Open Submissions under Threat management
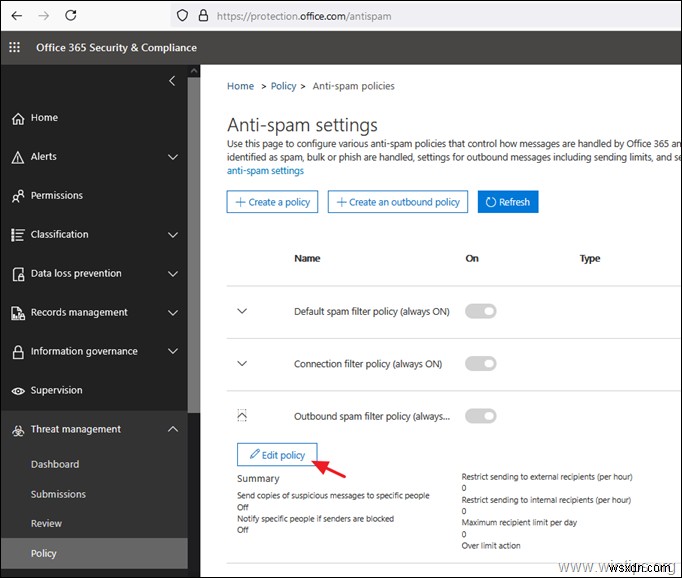682x578 pixels. pyautogui.click(x=58, y=494)
